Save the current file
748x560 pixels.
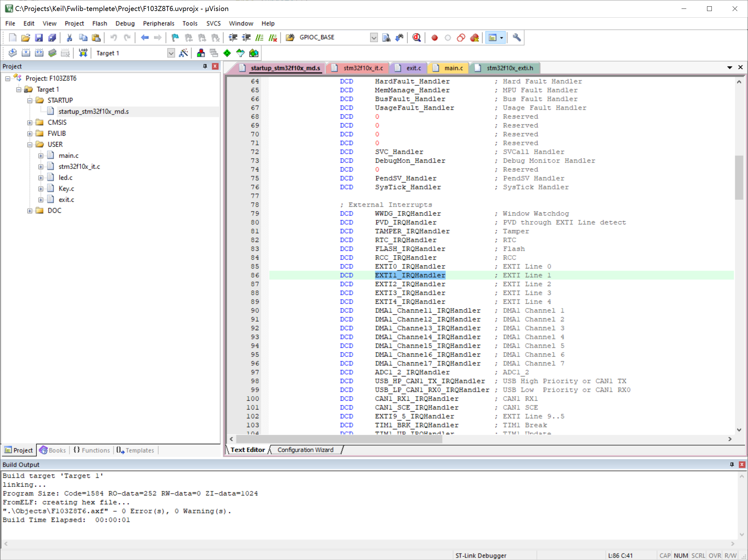39,37
